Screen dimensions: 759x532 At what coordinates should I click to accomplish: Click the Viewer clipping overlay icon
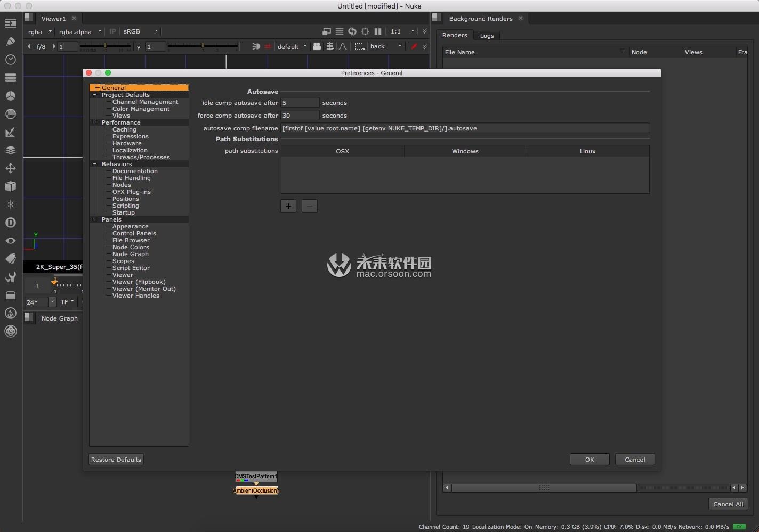tap(327, 31)
